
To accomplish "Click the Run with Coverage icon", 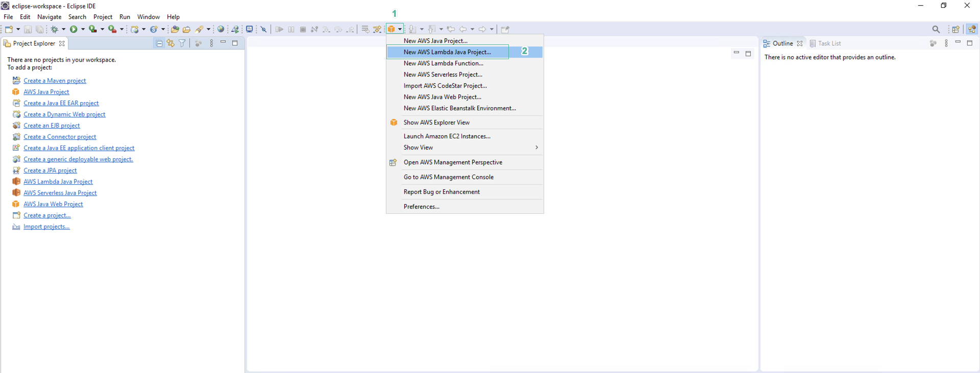I will tap(93, 30).
